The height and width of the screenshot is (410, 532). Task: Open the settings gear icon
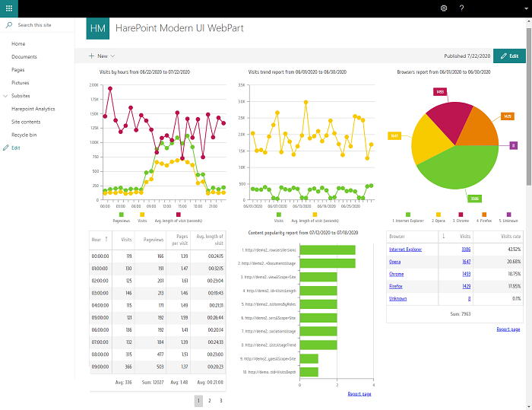pos(443,8)
